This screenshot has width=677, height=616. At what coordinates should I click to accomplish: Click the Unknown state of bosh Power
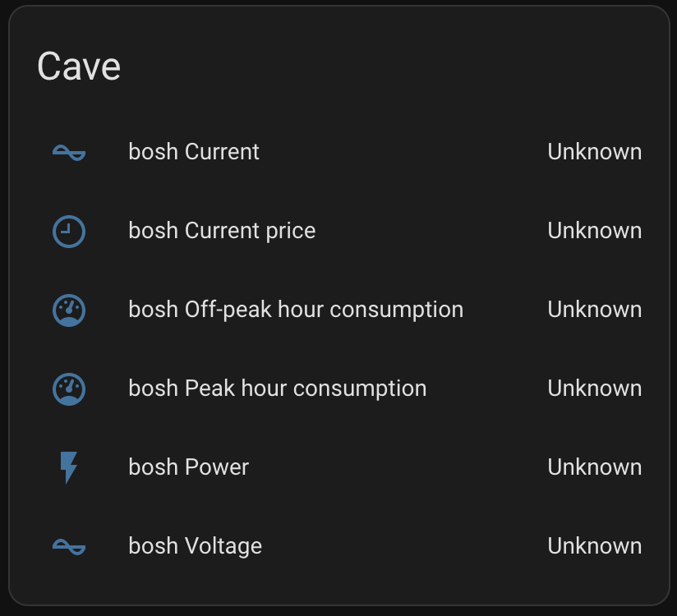click(x=595, y=467)
